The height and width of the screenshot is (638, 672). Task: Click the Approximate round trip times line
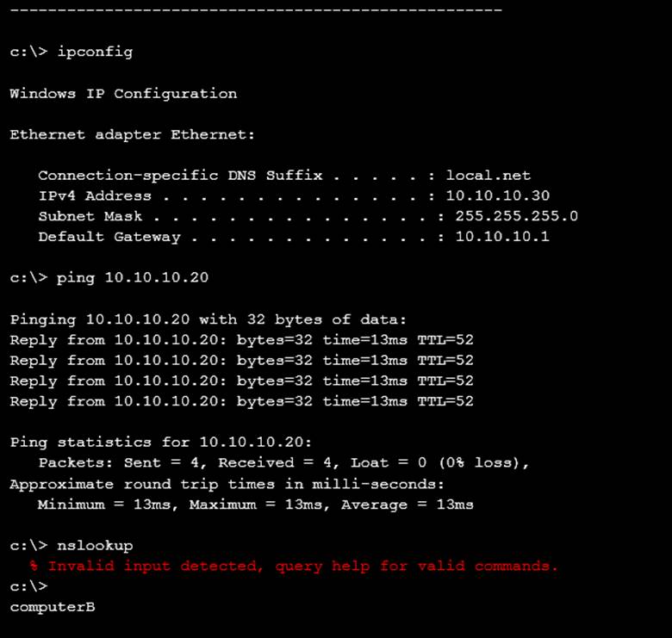pyautogui.click(x=227, y=484)
